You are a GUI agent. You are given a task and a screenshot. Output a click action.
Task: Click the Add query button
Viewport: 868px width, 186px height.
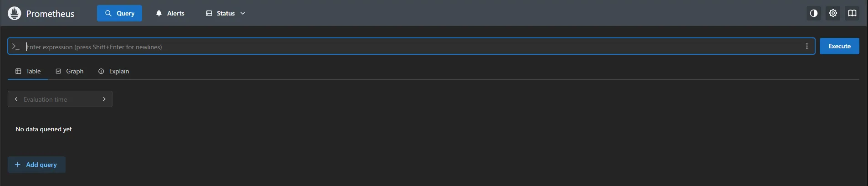pyautogui.click(x=37, y=165)
